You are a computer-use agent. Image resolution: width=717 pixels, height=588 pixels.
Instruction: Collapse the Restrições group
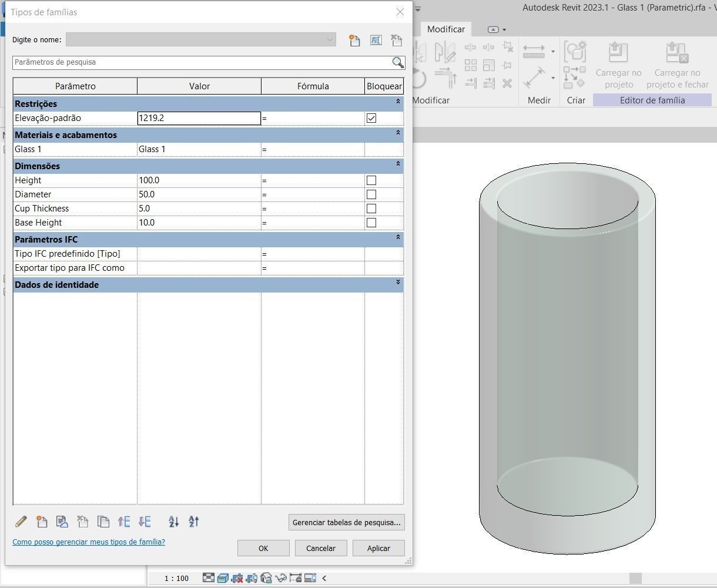pos(398,102)
